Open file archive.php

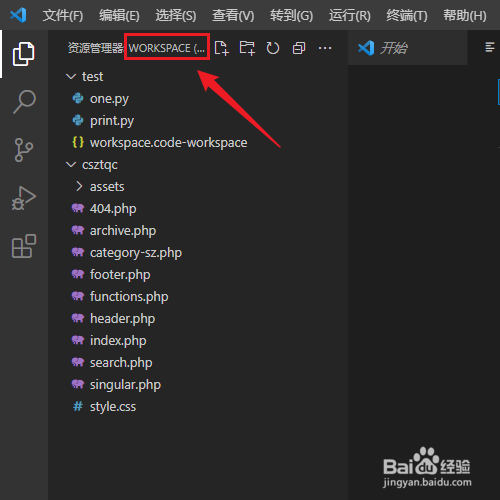[x=123, y=231]
